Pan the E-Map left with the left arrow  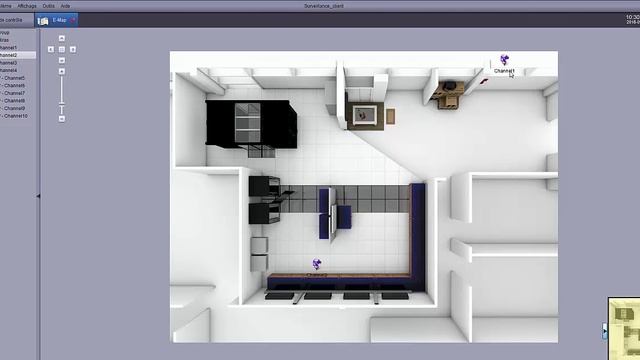point(51,49)
